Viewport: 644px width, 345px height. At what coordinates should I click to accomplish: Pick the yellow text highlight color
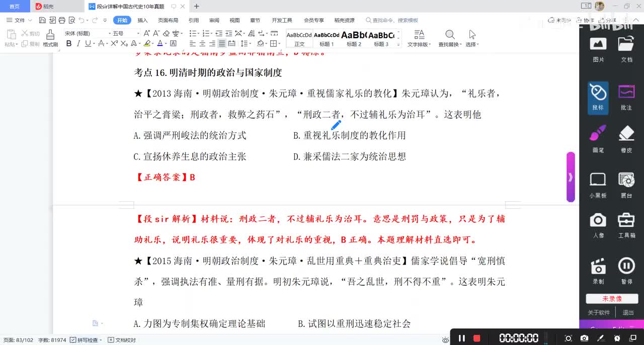click(146, 44)
